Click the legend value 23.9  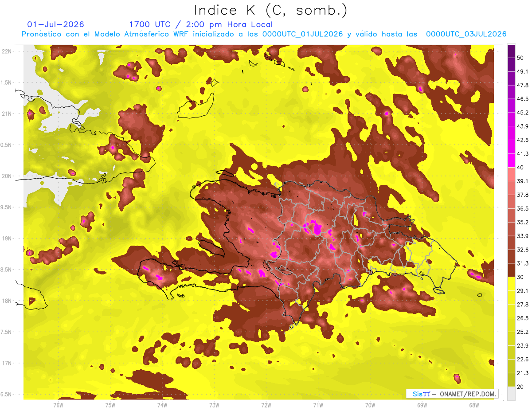tap(523, 346)
